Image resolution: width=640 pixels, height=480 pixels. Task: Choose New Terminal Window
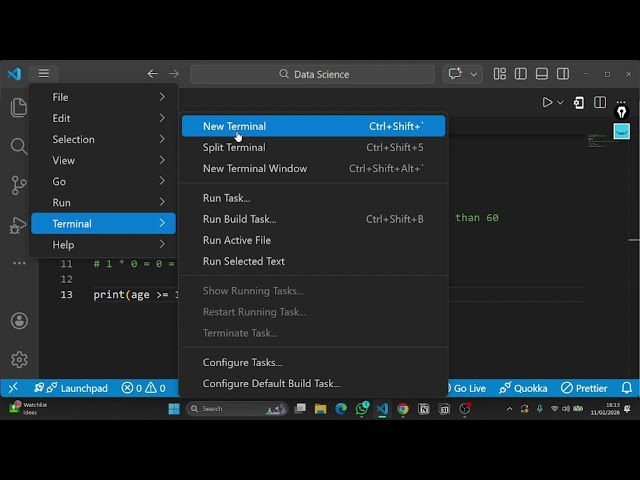(313, 169)
